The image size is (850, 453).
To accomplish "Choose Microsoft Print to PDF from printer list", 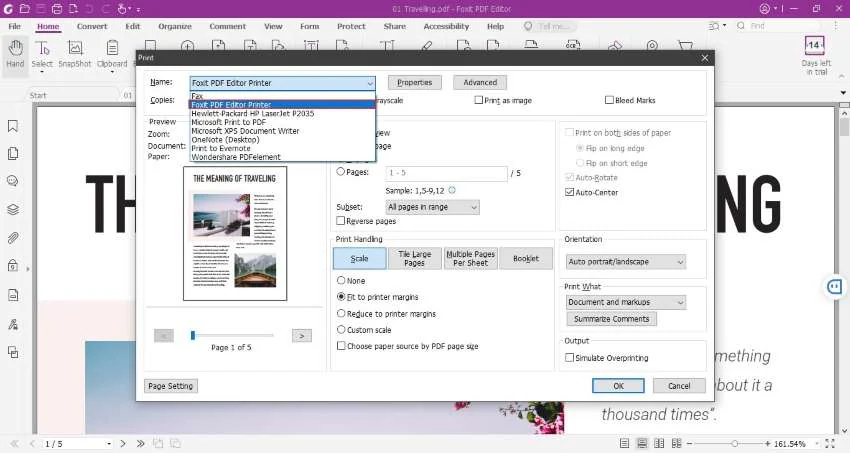I will point(229,122).
